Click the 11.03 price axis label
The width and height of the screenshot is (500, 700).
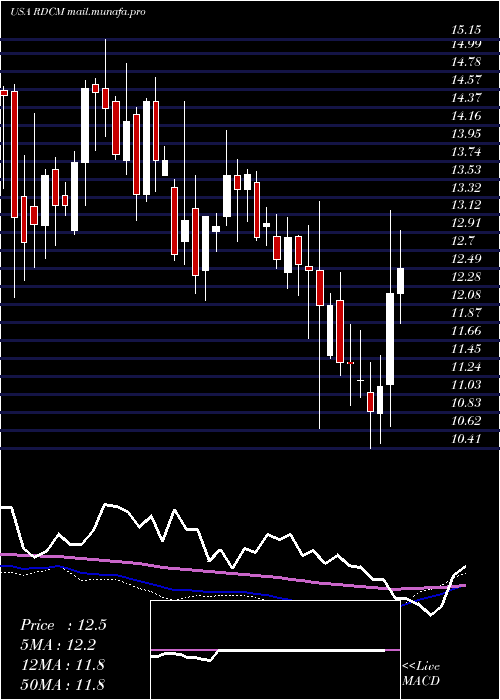466,384
